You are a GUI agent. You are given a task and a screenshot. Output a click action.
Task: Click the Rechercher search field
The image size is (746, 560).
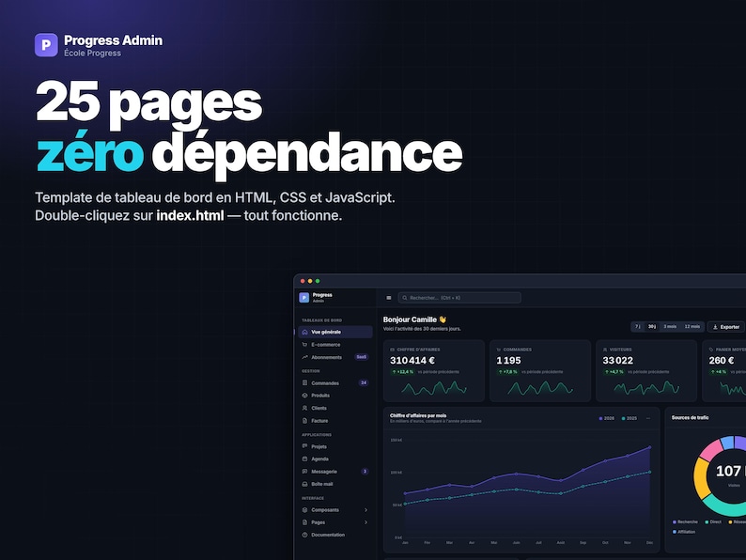point(459,298)
